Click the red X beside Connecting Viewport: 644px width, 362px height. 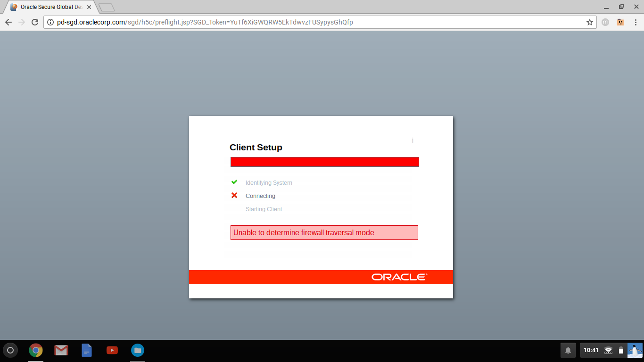point(234,195)
